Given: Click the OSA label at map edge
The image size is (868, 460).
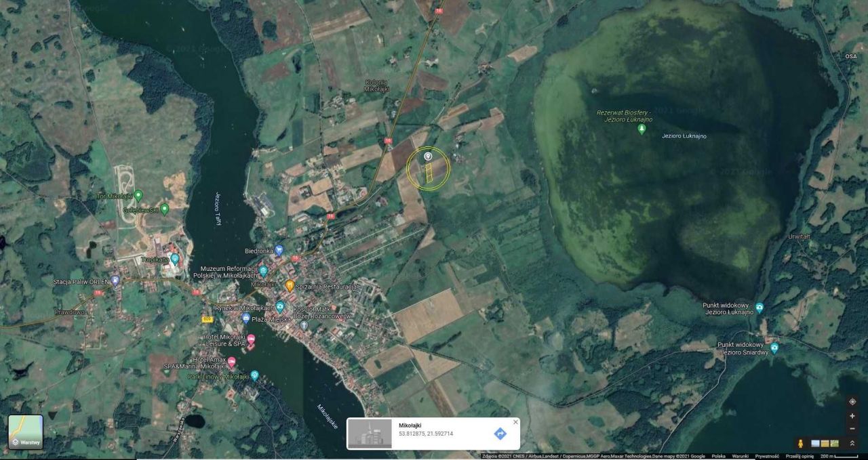Looking at the screenshot, I should [851, 56].
